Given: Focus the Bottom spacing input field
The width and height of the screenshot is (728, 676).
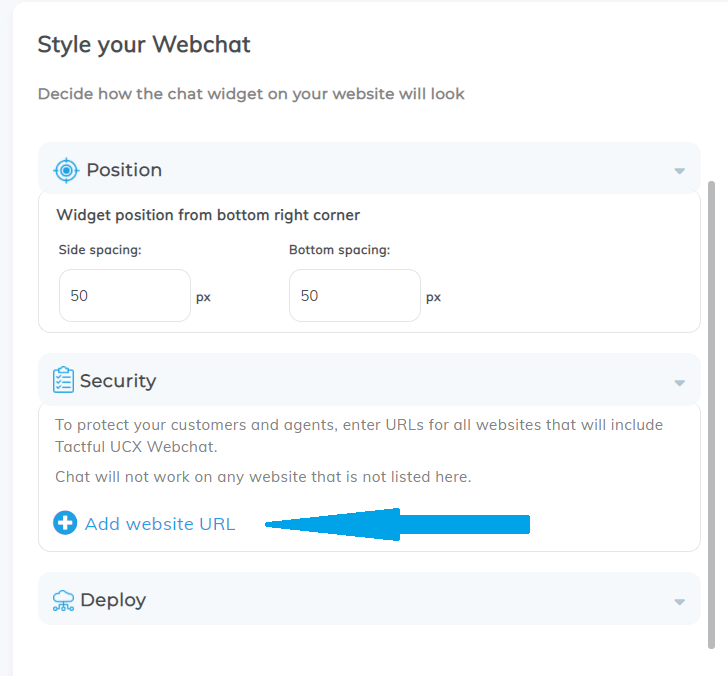Looking at the screenshot, I should point(355,295).
